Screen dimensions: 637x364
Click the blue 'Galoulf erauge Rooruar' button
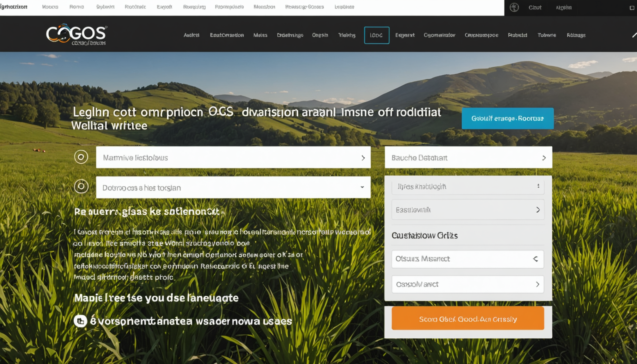(507, 118)
